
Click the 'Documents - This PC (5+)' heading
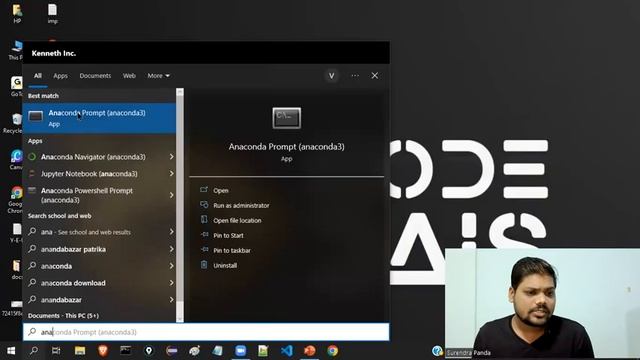63,316
